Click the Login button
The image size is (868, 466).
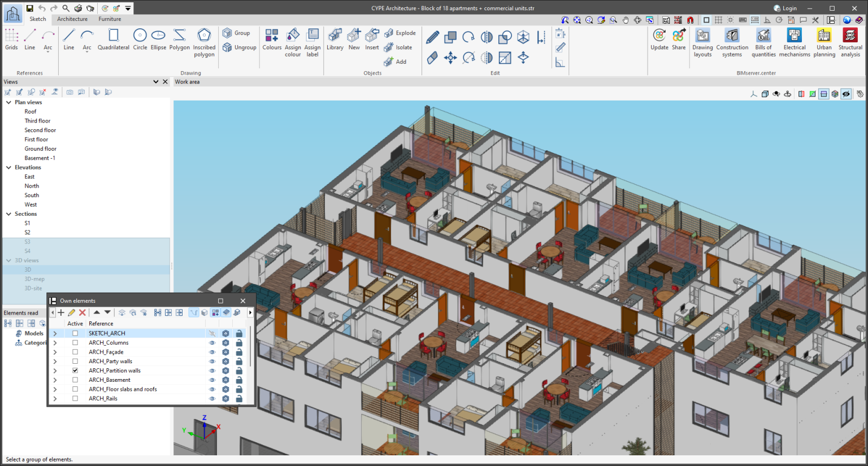[x=785, y=8]
